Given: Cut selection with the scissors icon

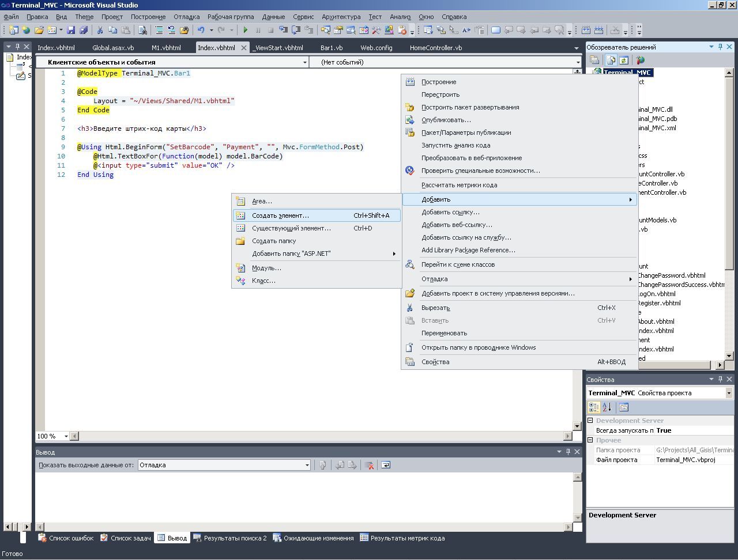Looking at the screenshot, I should pos(100,30).
